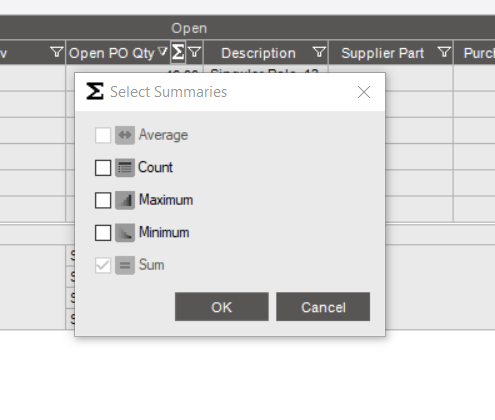The width and height of the screenshot is (495, 420).
Task: Click the Sum summary icon
Action: (x=125, y=265)
